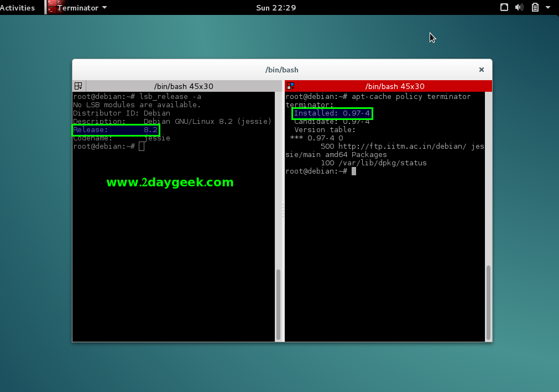
Task: Click the right terminal's vertical scrollbar
Action: pos(488,301)
